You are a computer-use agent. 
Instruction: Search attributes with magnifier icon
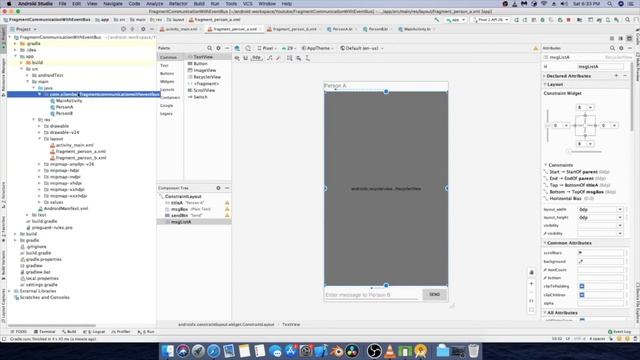pos(612,48)
